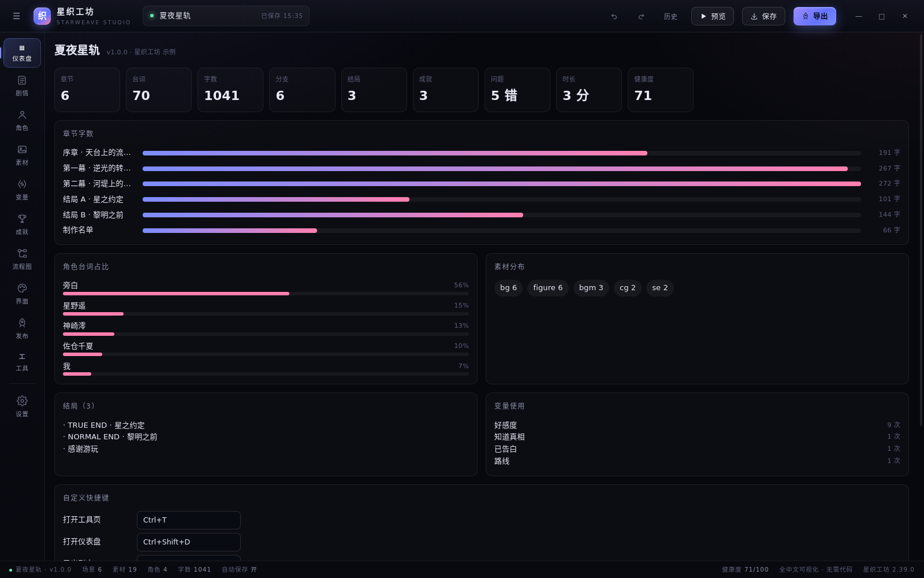
Task: Click the 预览 preview button
Action: [x=713, y=16]
